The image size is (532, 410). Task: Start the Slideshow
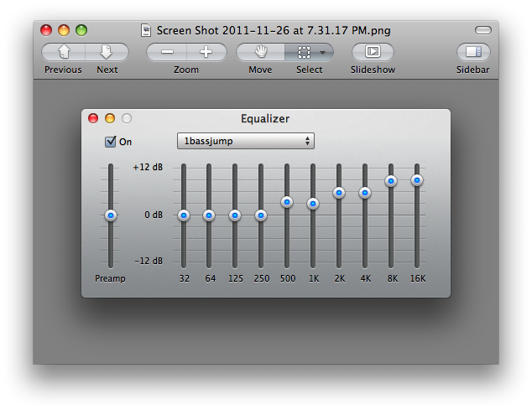373,52
